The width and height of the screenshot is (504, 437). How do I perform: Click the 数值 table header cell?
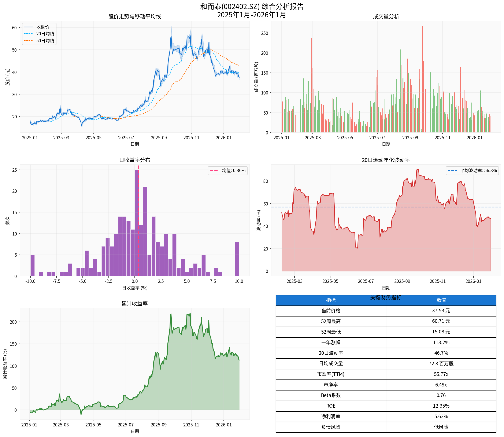(x=441, y=300)
